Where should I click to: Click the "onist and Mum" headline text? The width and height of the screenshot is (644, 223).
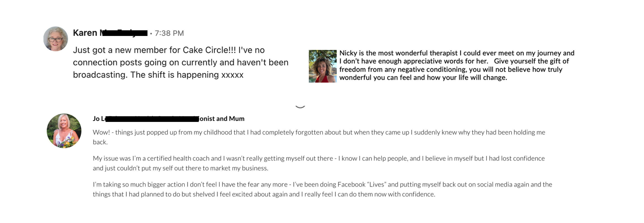click(x=222, y=119)
